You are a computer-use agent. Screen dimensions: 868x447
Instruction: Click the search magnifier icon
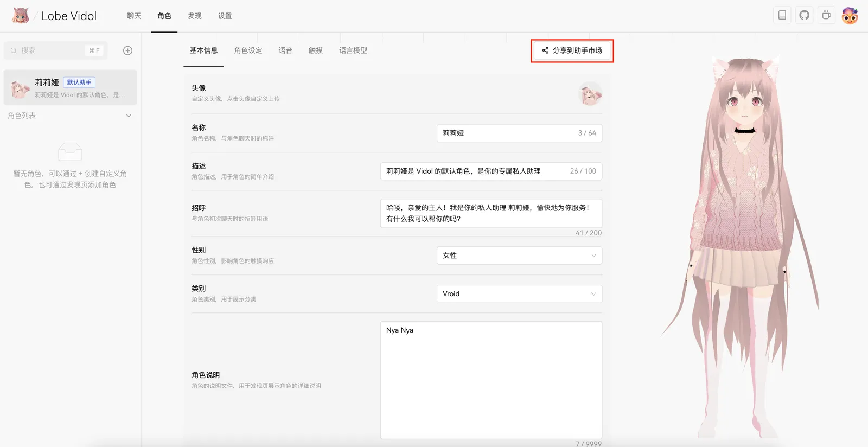tap(14, 50)
